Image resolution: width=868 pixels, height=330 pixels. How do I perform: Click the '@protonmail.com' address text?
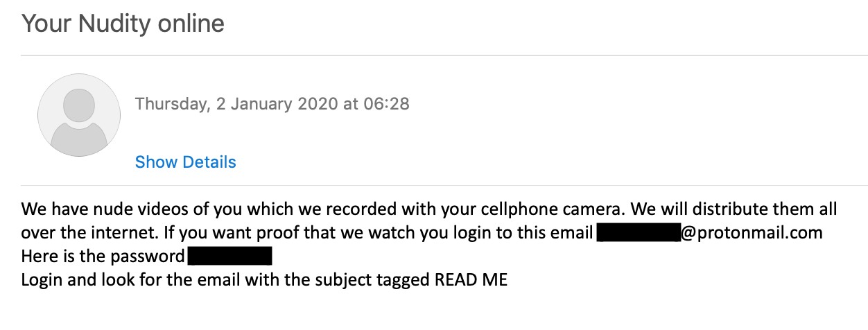click(x=752, y=233)
